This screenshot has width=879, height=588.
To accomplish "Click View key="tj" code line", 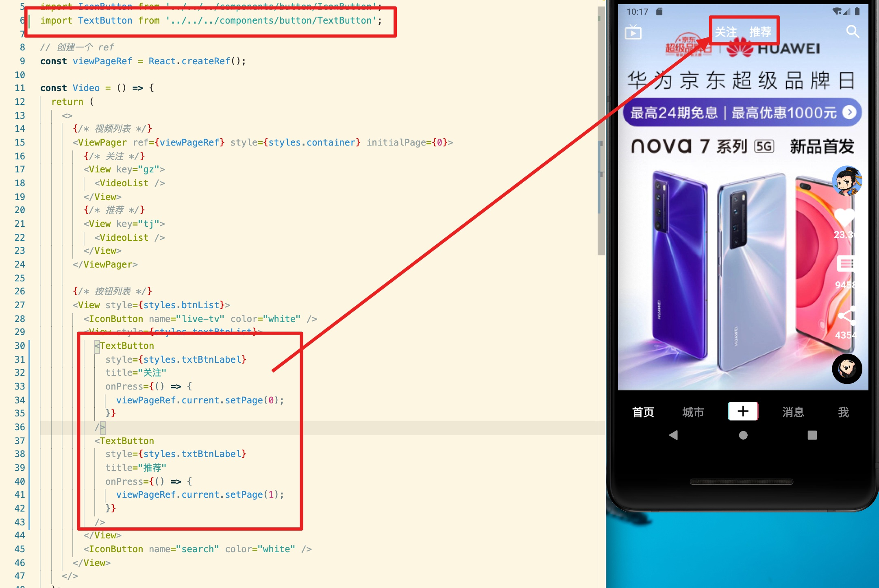I will (x=124, y=224).
